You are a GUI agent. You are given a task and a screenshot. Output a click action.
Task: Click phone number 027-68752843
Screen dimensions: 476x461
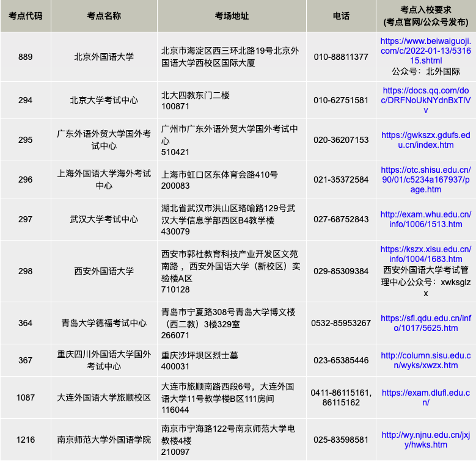click(x=341, y=219)
